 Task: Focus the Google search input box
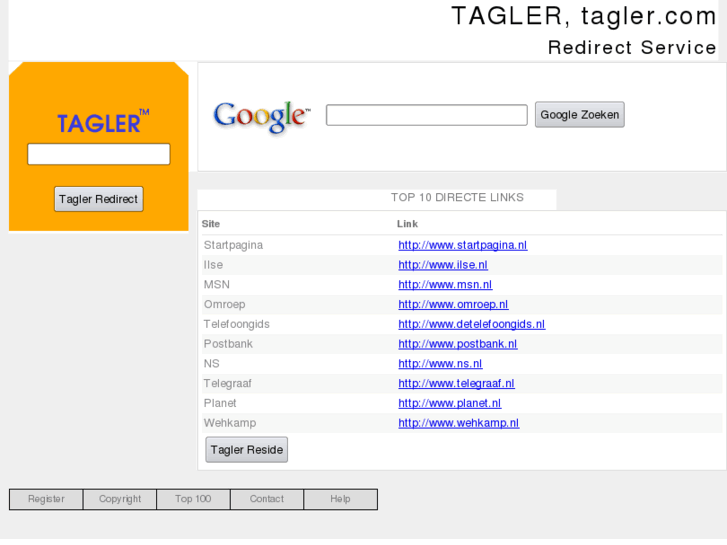tap(427, 115)
